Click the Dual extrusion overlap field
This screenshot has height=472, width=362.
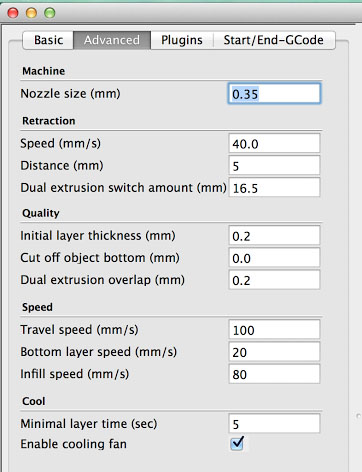(x=274, y=280)
